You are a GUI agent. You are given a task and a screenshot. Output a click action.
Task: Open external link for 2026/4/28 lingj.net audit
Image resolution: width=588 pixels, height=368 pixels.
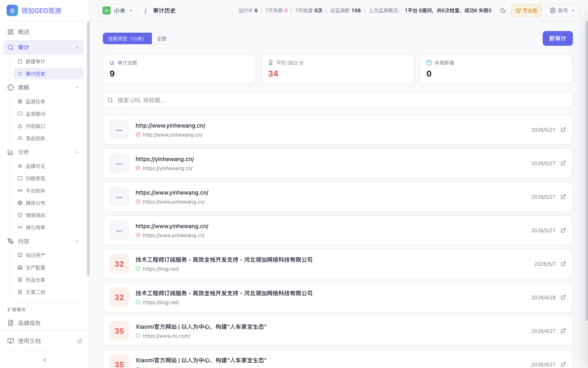(563, 297)
